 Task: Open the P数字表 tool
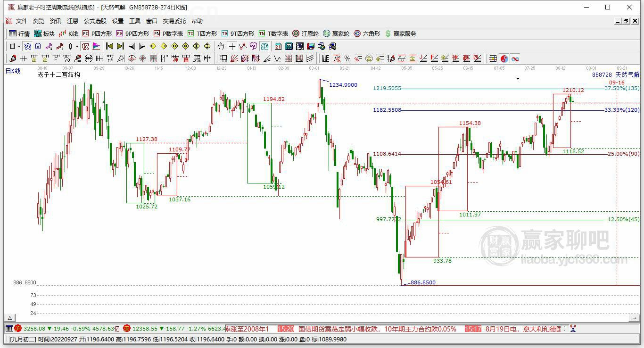click(x=168, y=33)
